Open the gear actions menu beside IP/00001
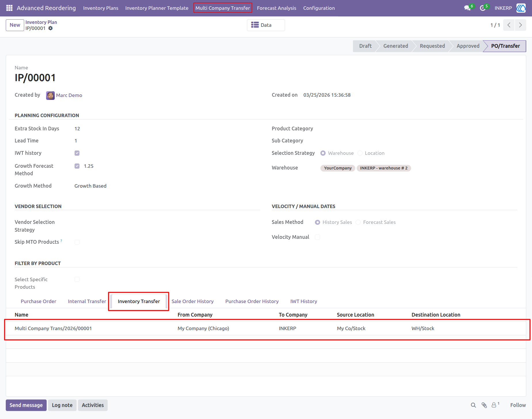532x419 pixels. click(51, 28)
